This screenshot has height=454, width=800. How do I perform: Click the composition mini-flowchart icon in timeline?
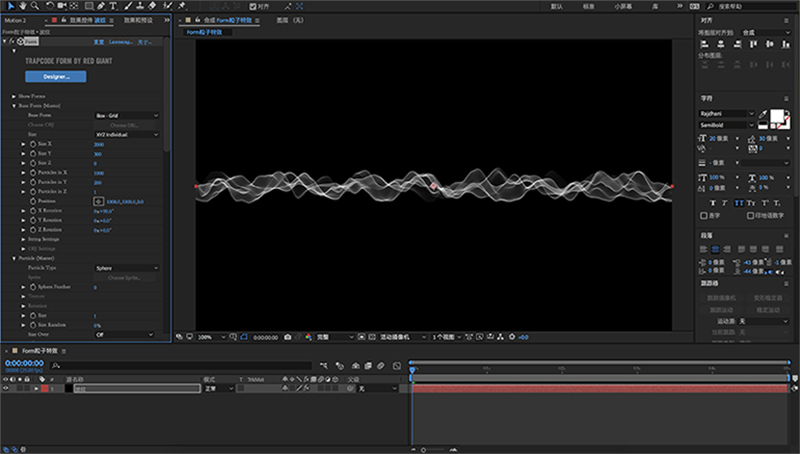[x=324, y=366]
